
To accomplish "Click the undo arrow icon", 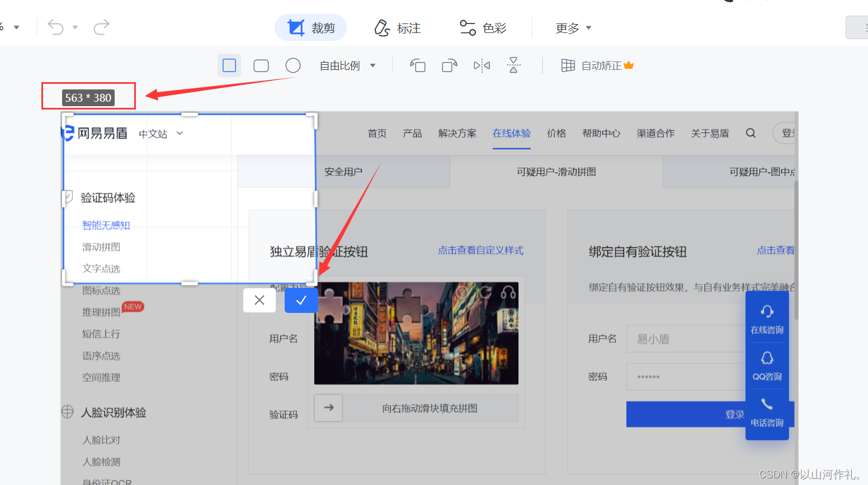I will [x=55, y=27].
